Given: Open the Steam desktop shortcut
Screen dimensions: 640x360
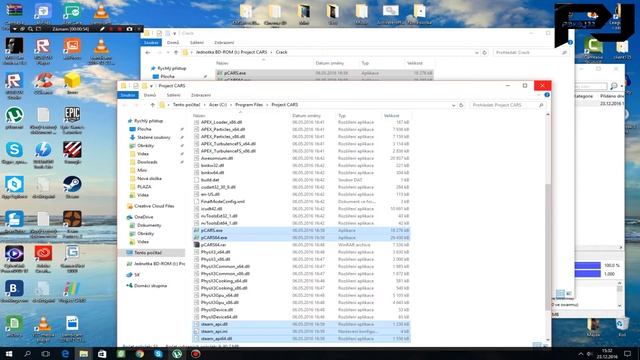Looking at the screenshot, I should click(x=72, y=187).
